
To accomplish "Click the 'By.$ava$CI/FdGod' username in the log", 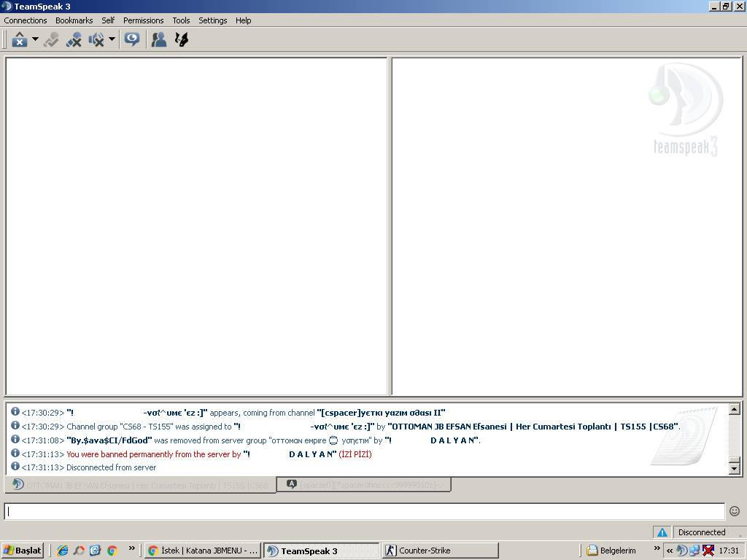I will pos(109,440).
